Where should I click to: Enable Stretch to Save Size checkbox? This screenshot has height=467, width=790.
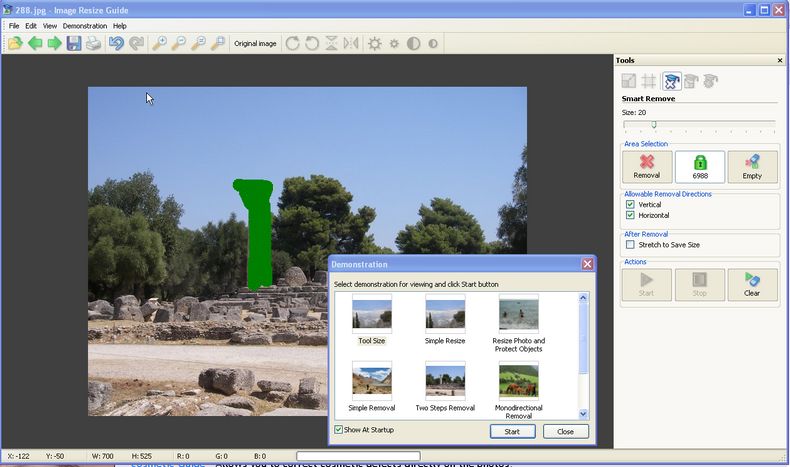click(x=630, y=245)
